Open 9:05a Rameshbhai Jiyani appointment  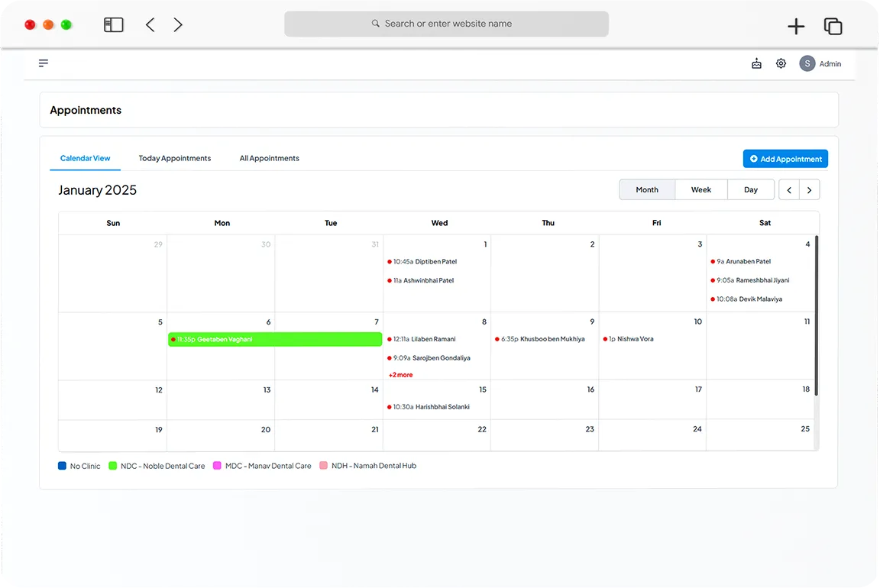coord(750,280)
